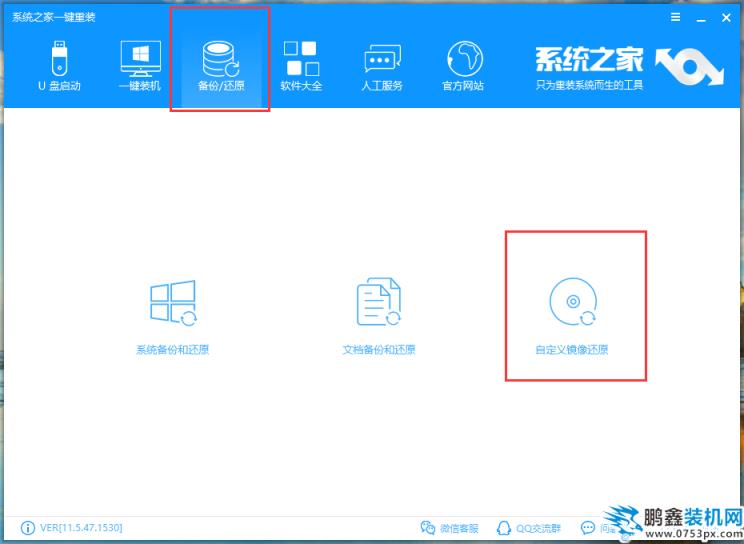Click the 文档备份和还原 document icon

(x=379, y=302)
